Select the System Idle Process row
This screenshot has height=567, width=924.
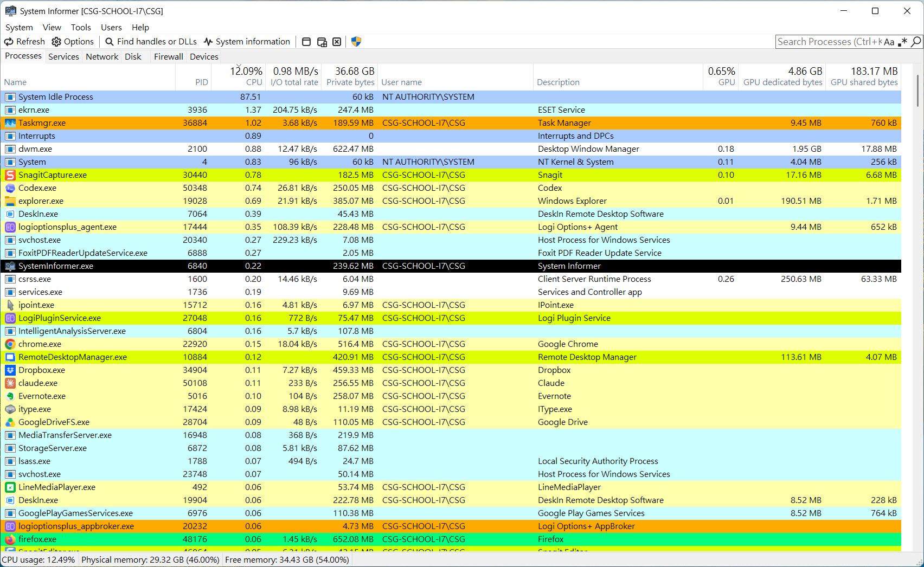click(x=451, y=97)
